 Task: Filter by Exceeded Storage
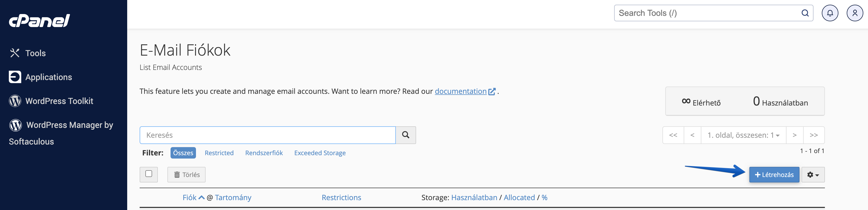pos(320,153)
